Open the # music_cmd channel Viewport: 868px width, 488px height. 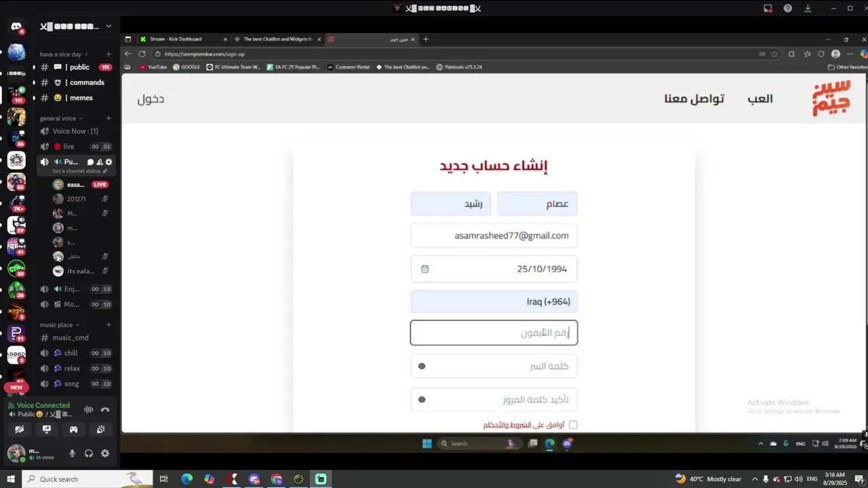click(x=75, y=338)
